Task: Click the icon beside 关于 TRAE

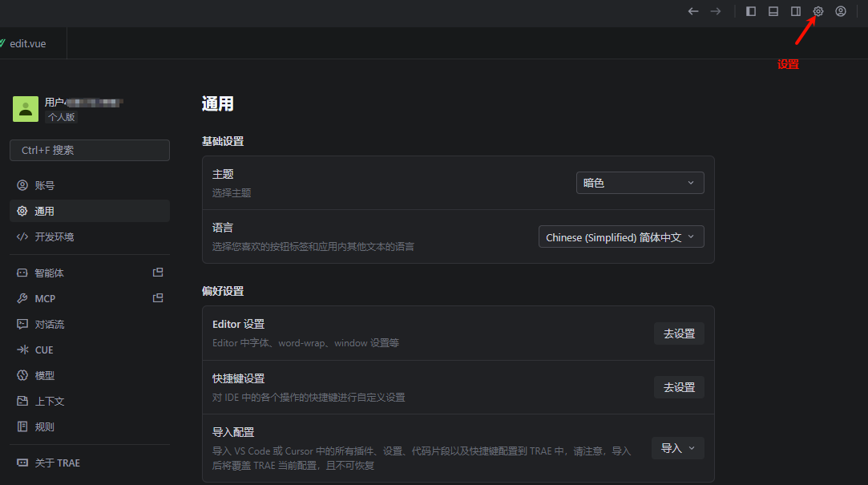Action: pos(22,463)
